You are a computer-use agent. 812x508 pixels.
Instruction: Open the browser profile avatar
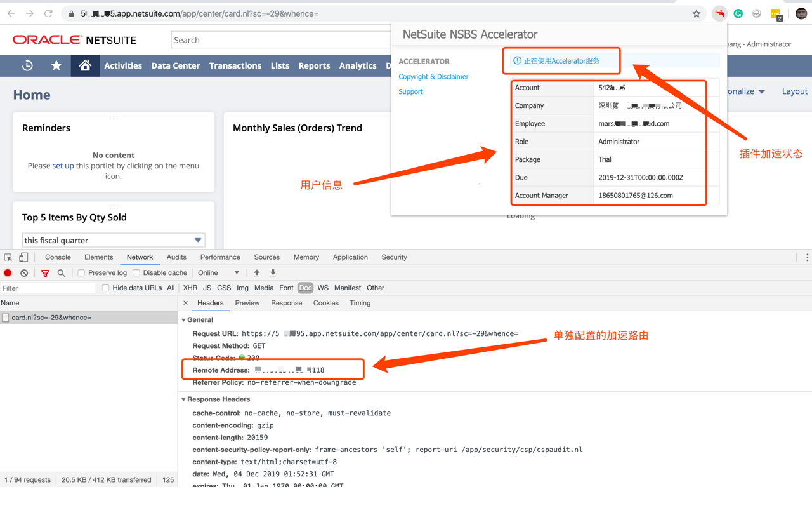tap(801, 13)
